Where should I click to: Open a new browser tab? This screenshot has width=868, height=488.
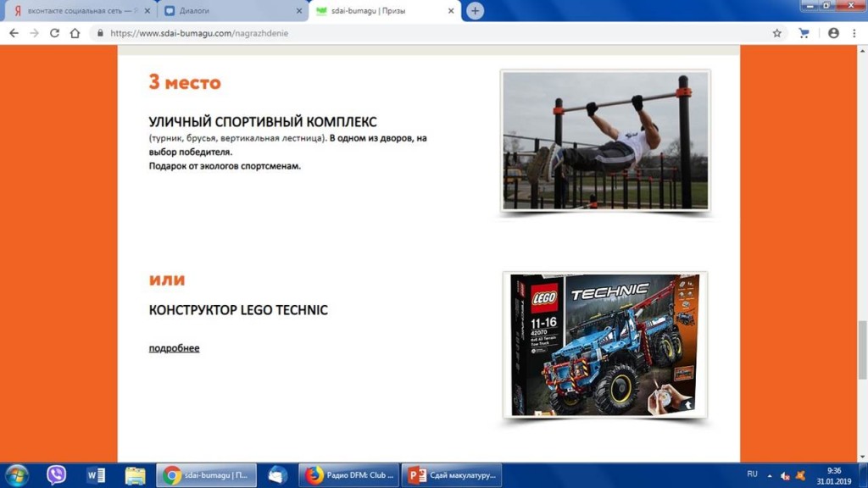(x=476, y=11)
